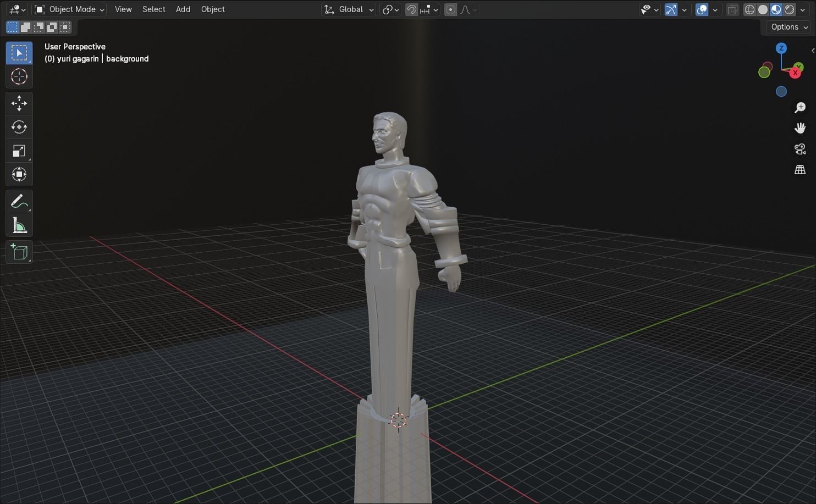Expand the overlays options arrow

(715, 9)
